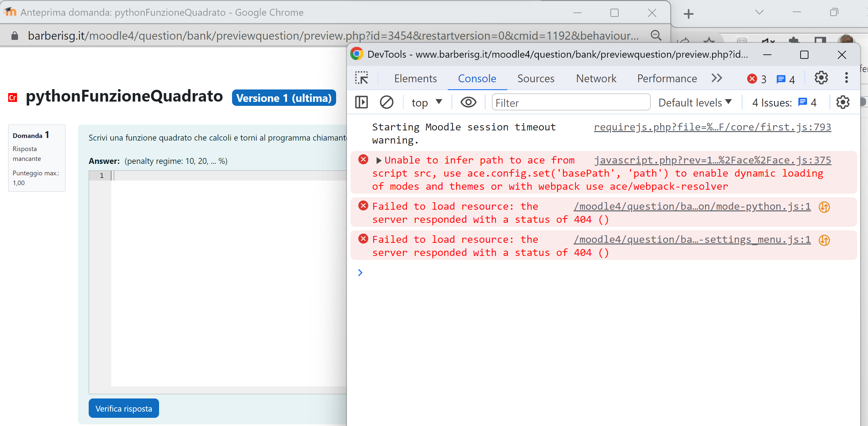Click the filter input field in Console
Image resolution: width=868 pixels, height=426 pixels.
[570, 103]
